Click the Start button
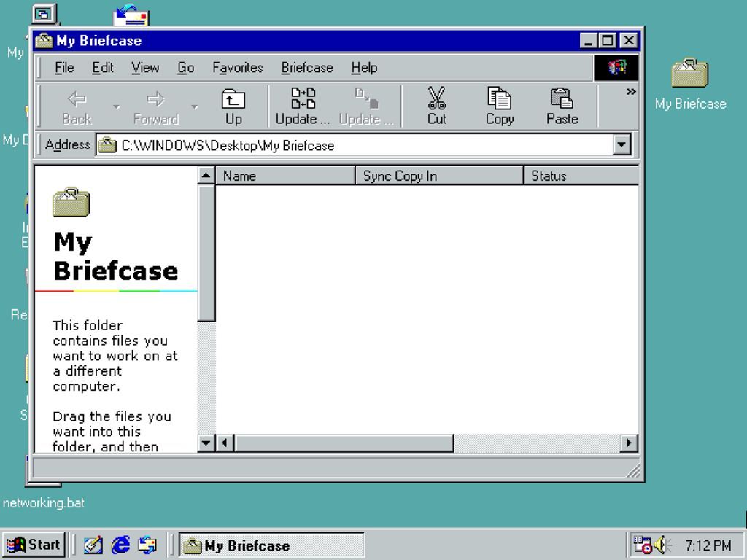The image size is (747, 560). (34, 545)
